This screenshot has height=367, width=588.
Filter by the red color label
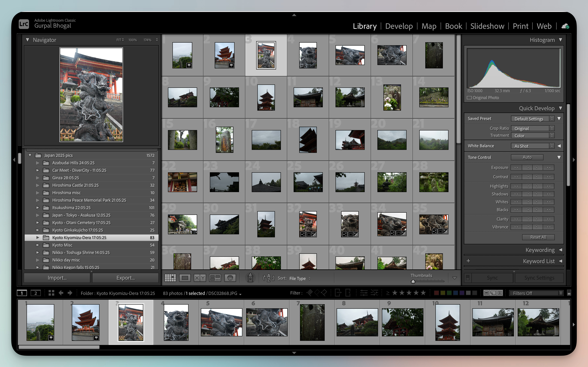pyautogui.click(x=436, y=293)
